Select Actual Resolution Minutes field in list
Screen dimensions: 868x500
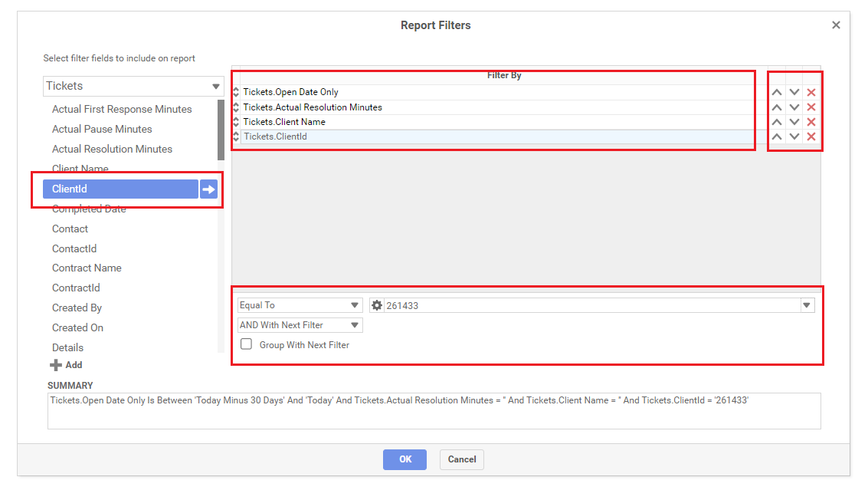tap(112, 149)
